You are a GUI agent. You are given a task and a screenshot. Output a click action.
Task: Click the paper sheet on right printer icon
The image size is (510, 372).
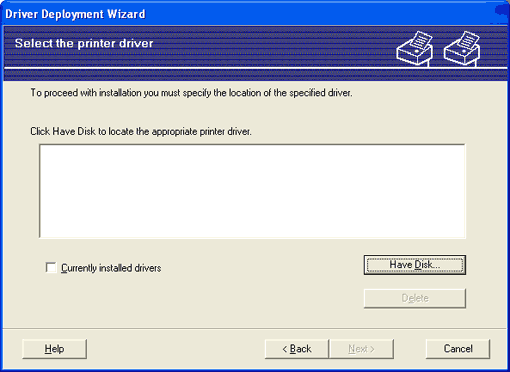tap(468, 41)
